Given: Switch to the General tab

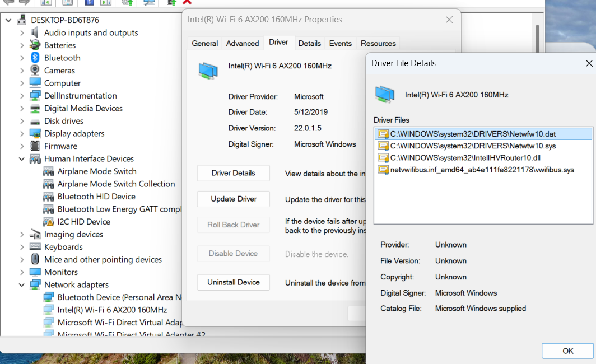Looking at the screenshot, I should tap(205, 43).
